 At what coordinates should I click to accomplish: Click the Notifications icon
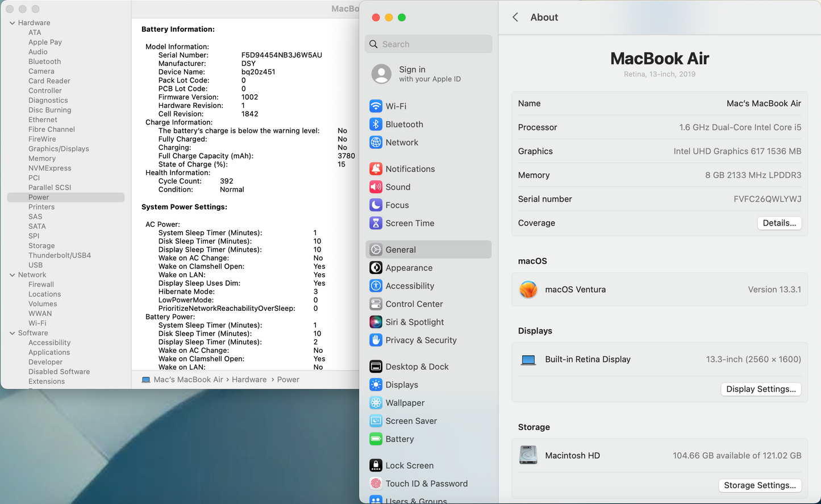tap(410, 169)
